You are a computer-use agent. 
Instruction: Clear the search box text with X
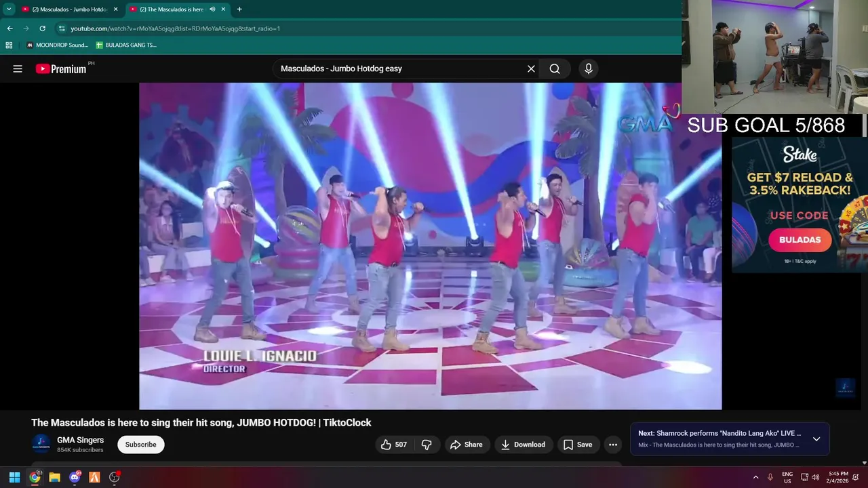(531, 68)
